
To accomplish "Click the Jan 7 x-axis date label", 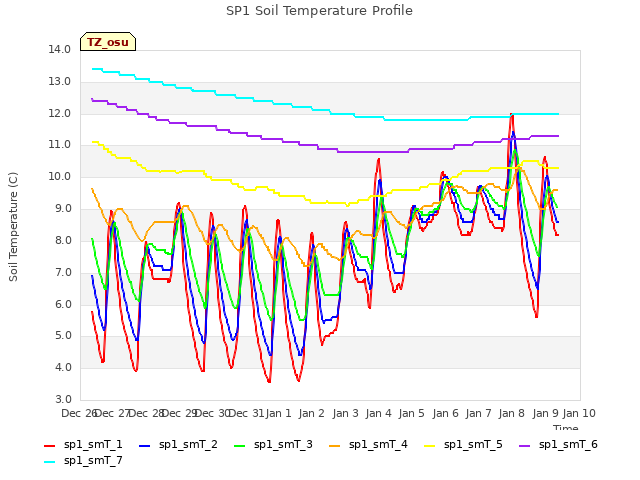I will (478, 413).
